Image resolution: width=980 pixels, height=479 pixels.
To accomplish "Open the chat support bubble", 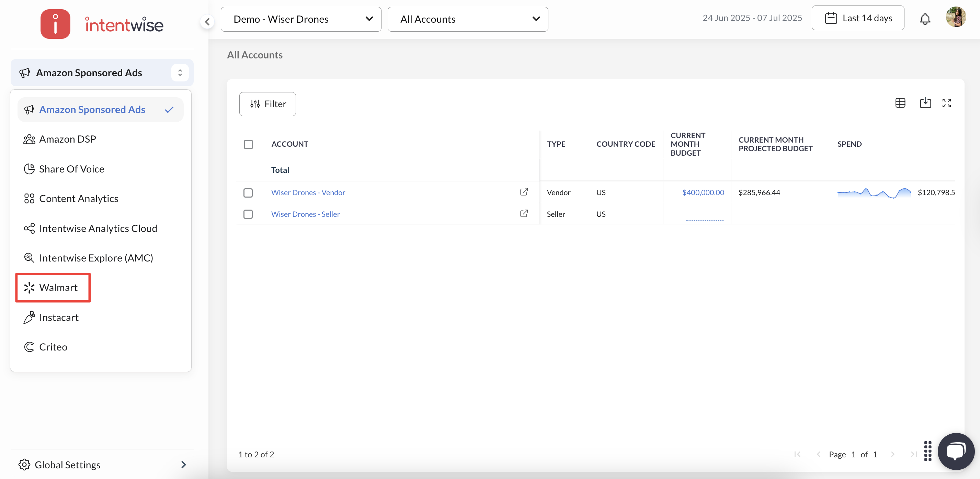I will (x=956, y=451).
